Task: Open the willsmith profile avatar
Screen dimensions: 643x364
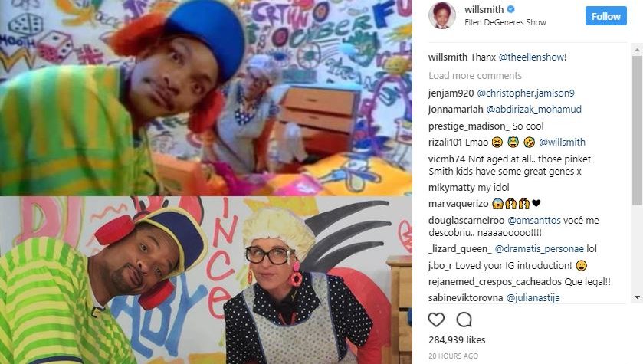Action: tap(442, 15)
